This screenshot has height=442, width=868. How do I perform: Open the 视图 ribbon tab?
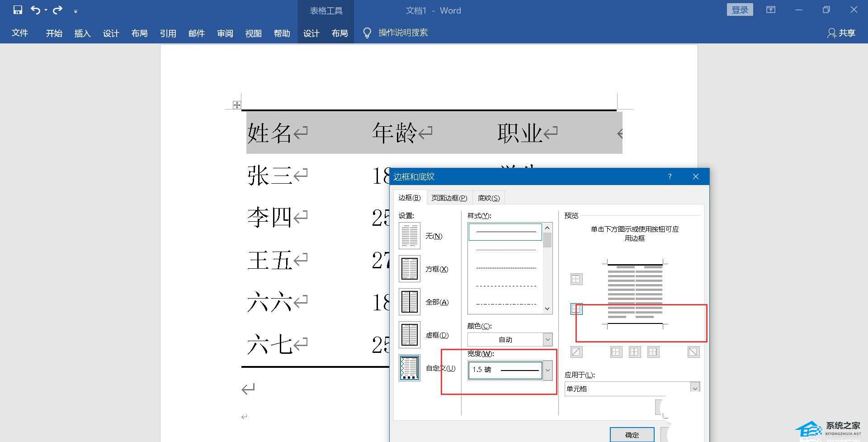pos(253,33)
